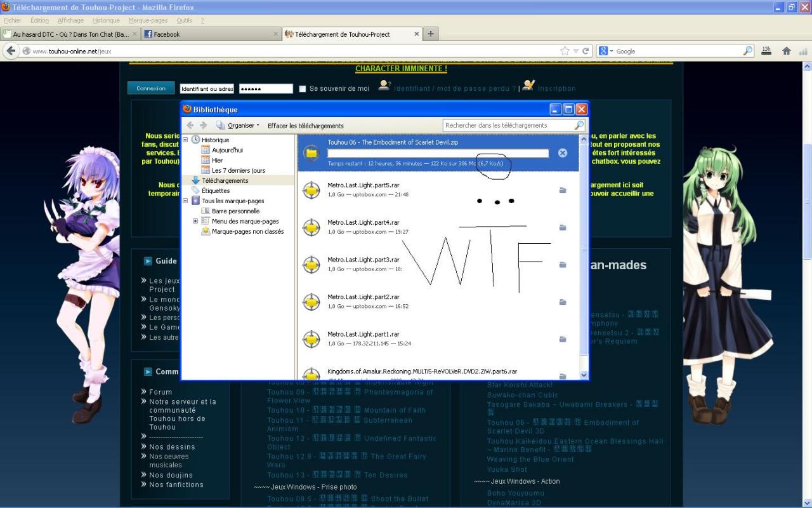Select 'Marque-pages non classés' in the tree
Image resolution: width=812 pixels, height=508 pixels.
[x=247, y=231]
